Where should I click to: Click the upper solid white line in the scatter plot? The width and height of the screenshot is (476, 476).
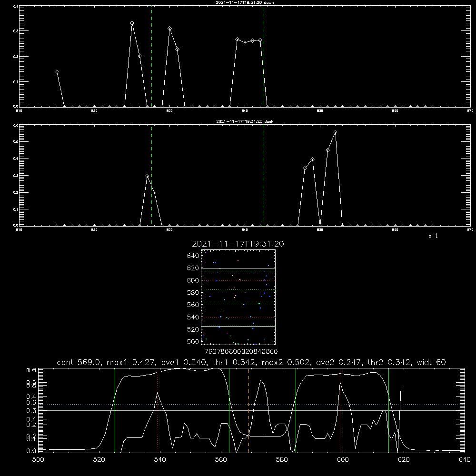pos(238,268)
